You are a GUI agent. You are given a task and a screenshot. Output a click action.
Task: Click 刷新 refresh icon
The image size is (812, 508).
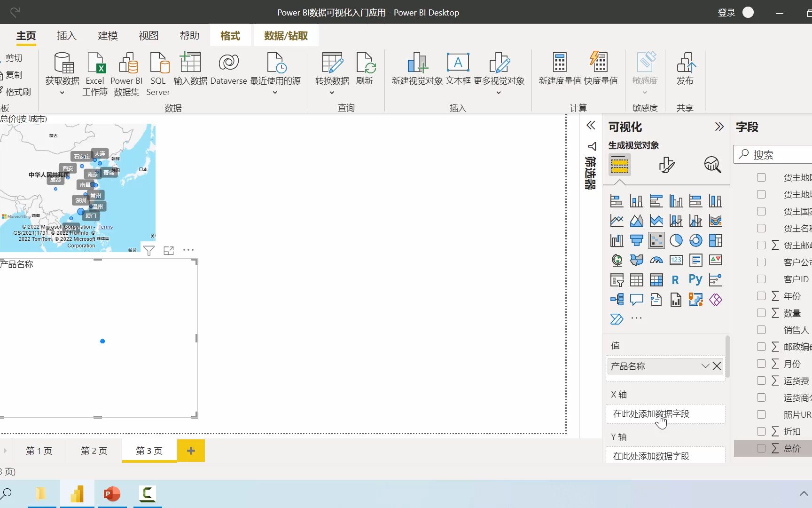(x=365, y=69)
